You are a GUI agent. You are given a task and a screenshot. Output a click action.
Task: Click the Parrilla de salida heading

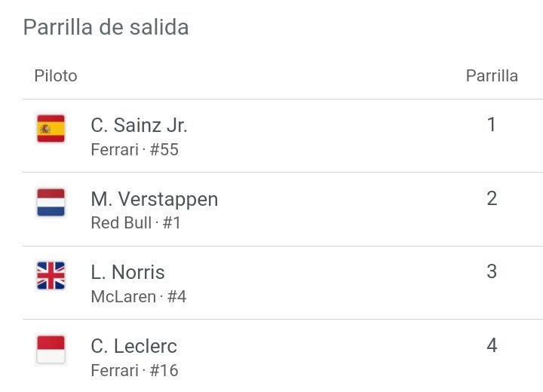coord(106,27)
